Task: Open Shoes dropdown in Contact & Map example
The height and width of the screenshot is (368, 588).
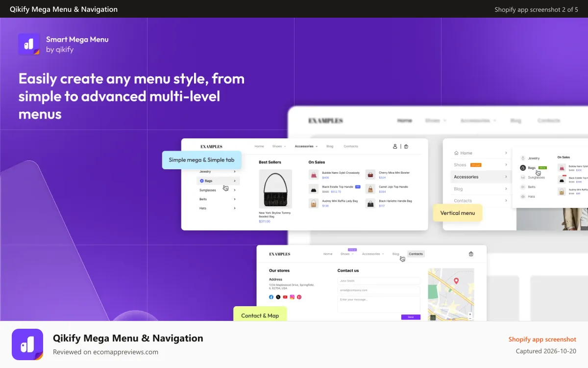Action: pos(347,254)
